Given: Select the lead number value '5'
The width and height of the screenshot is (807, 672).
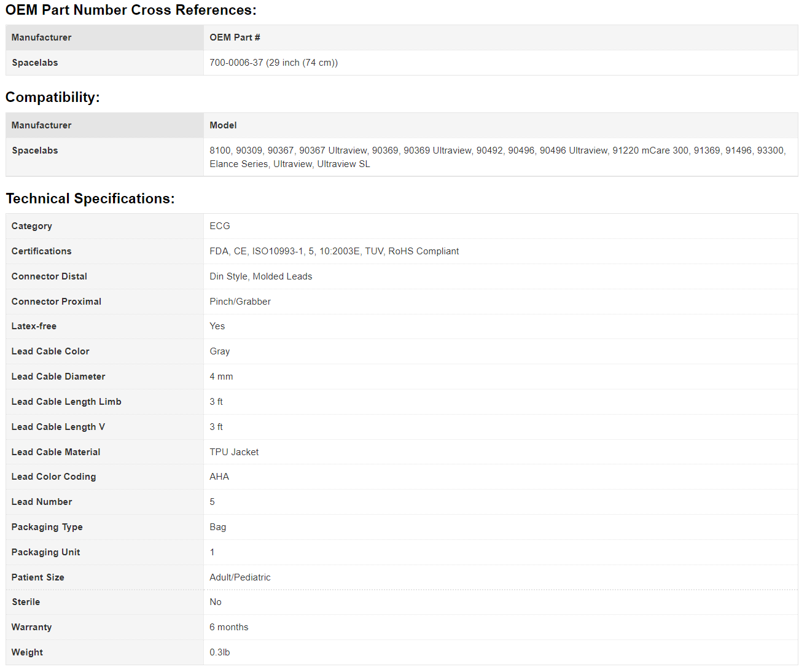Looking at the screenshot, I should 212,502.
